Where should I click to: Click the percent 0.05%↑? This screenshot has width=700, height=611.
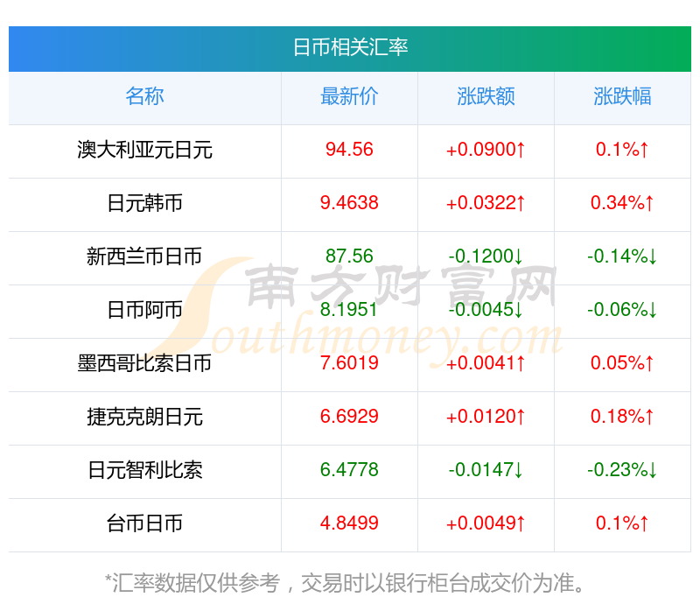coord(622,363)
